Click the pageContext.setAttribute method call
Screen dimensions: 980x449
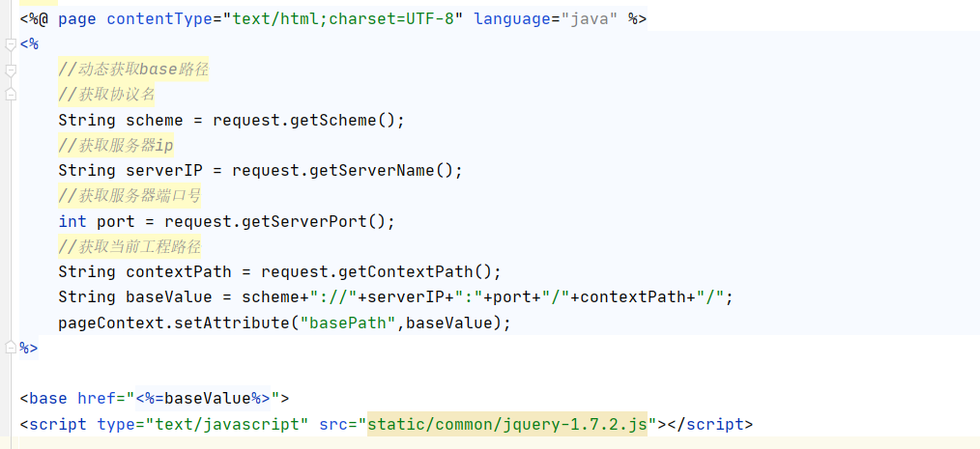coord(174,323)
